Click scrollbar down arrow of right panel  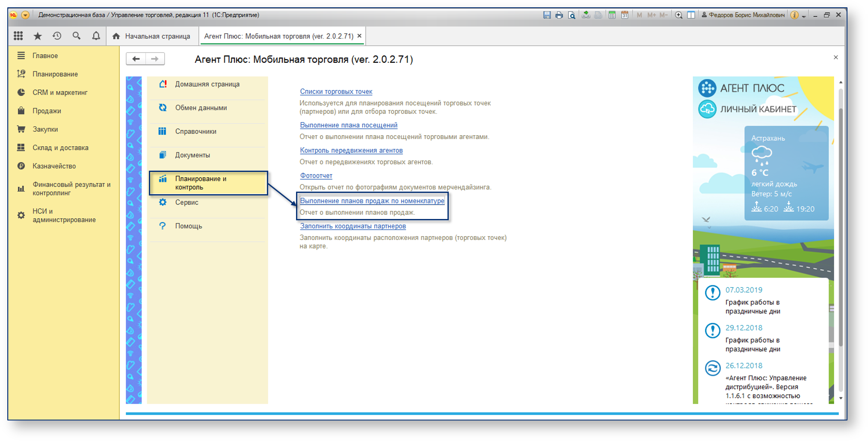coord(841,398)
